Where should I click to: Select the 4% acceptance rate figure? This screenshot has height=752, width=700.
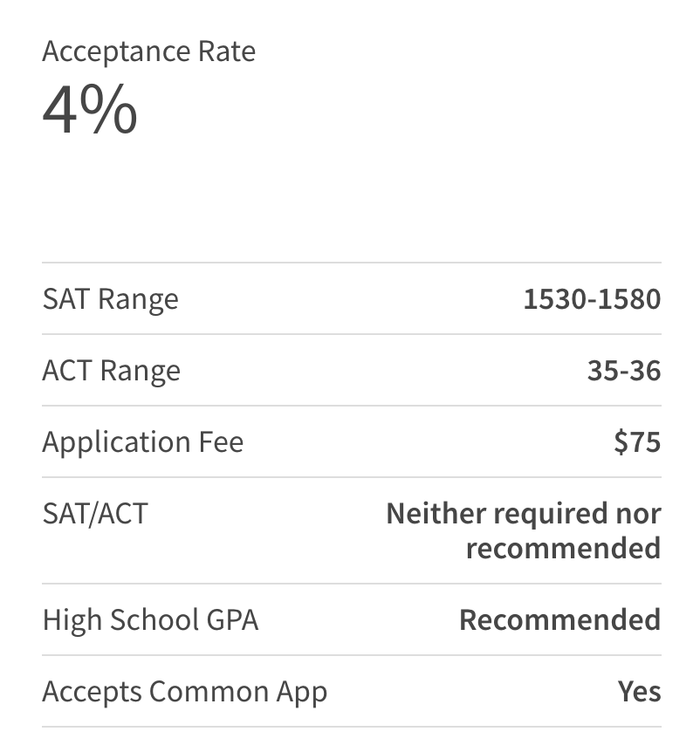[90, 109]
